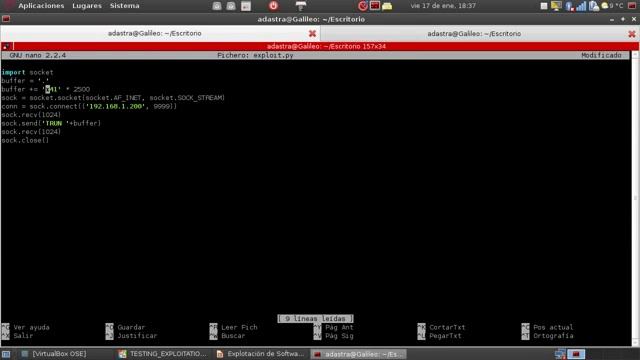Click the 'Leer Fich' shortcut label
The height and width of the screenshot is (360, 640).
(x=239, y=327)
